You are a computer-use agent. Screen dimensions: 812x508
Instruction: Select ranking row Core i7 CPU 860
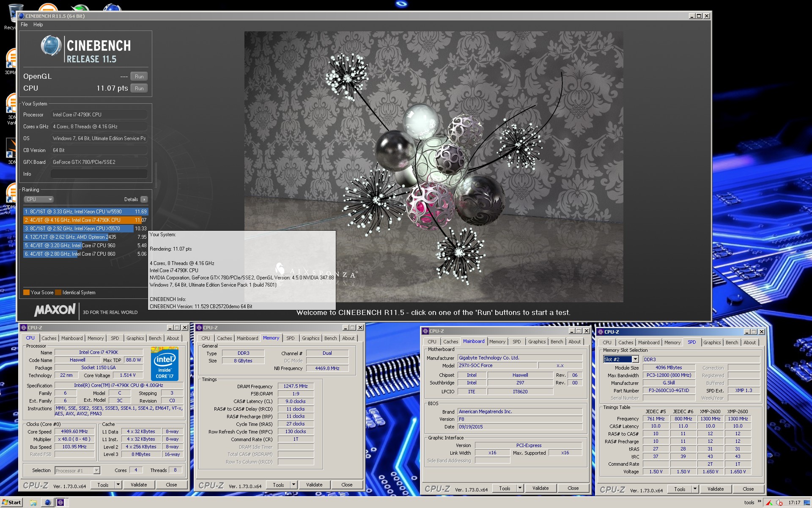pyautogui.click(x=85, y=254)
